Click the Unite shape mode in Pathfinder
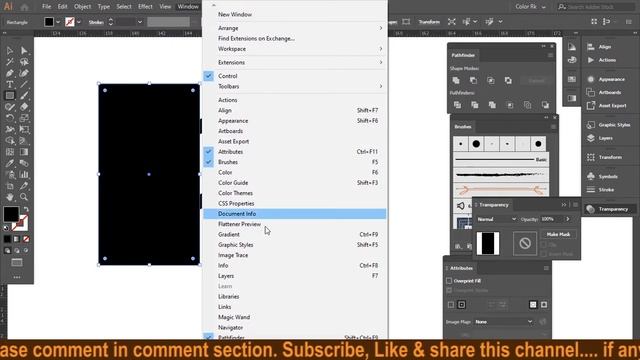Viewport: 640px width, 360px height. [x=456, y=80]
